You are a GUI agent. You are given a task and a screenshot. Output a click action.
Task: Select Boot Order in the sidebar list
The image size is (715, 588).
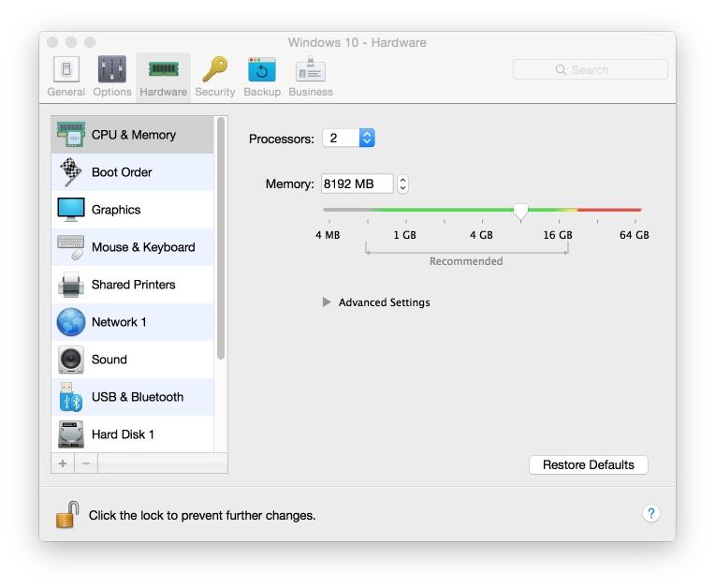pyautogui.click(x=132, y=172)
